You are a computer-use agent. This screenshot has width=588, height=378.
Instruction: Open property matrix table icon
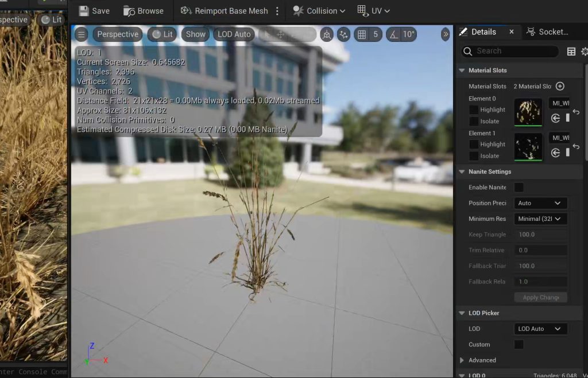pyautogui.click(x=571, y=51)
